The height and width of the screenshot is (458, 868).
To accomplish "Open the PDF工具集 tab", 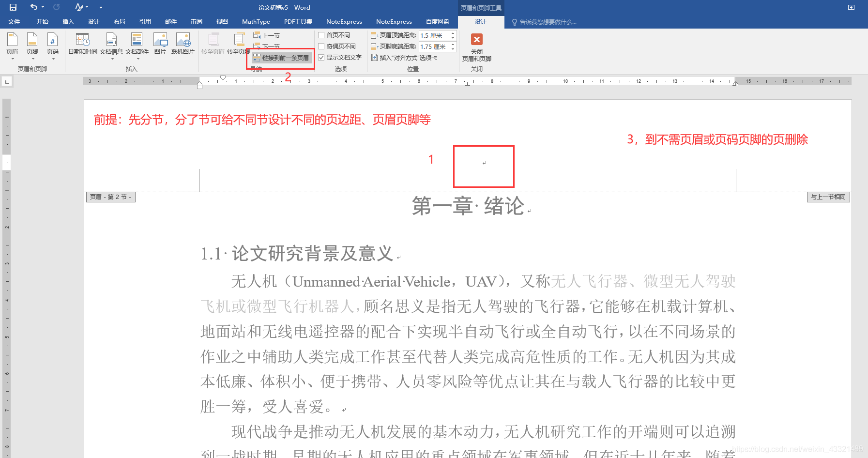I will [x=298, y=22].
